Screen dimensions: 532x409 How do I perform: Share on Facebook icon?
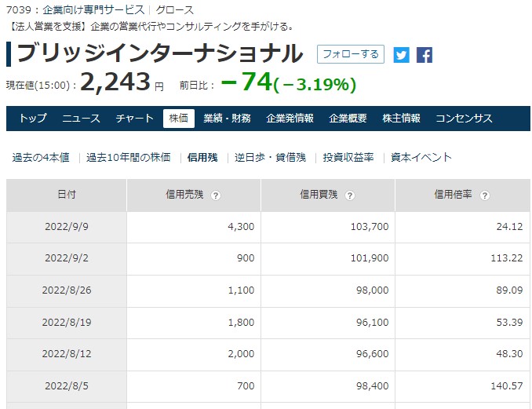pyautogui.click(x=425, y=55)
